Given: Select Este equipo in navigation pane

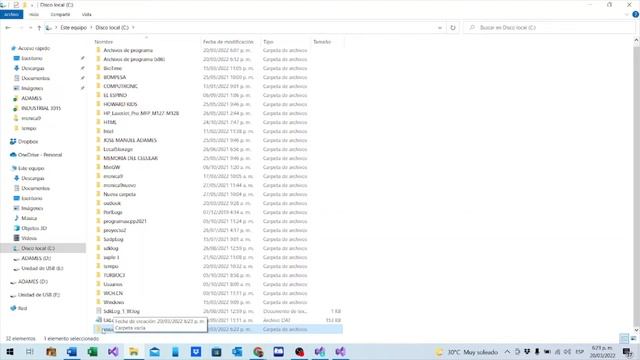Looking at the screenshot, I should (x=31, y=168).
